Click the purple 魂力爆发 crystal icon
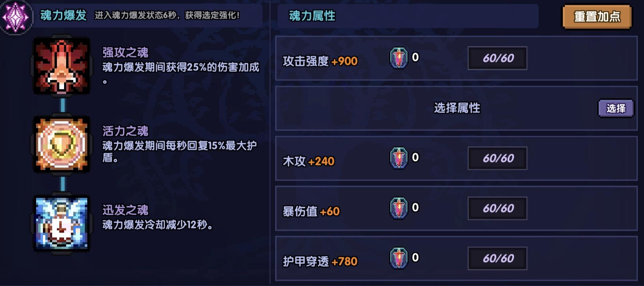This screenshot has width=644, height=286. 16,16
